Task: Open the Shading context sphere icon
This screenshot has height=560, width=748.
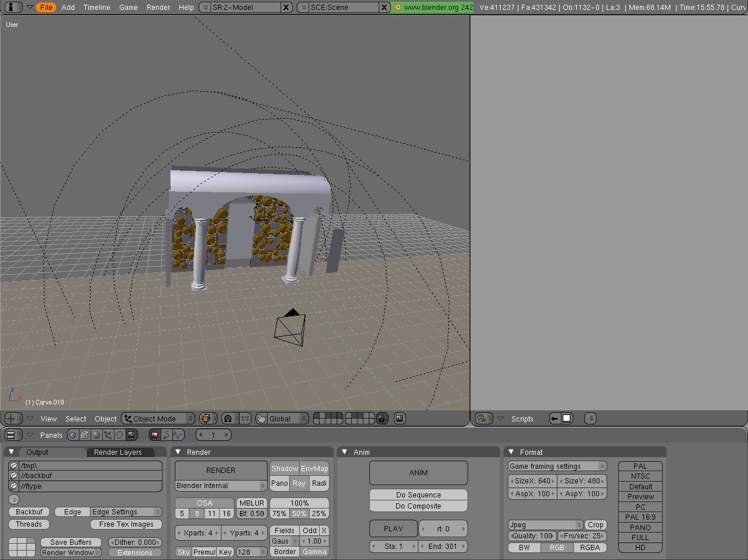Action: coord(96,435)
